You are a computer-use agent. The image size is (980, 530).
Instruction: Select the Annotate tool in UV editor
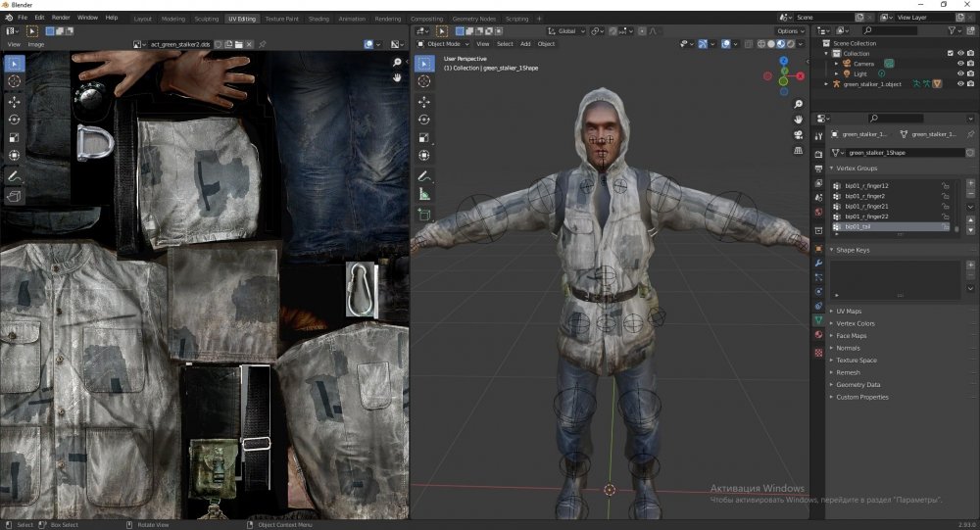click(14, 176)
